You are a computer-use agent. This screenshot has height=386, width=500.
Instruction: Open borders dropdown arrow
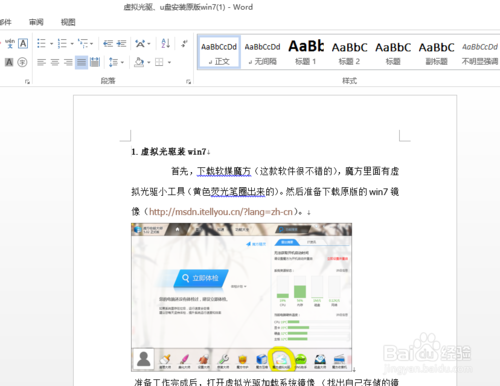click(x=169, y=62)
